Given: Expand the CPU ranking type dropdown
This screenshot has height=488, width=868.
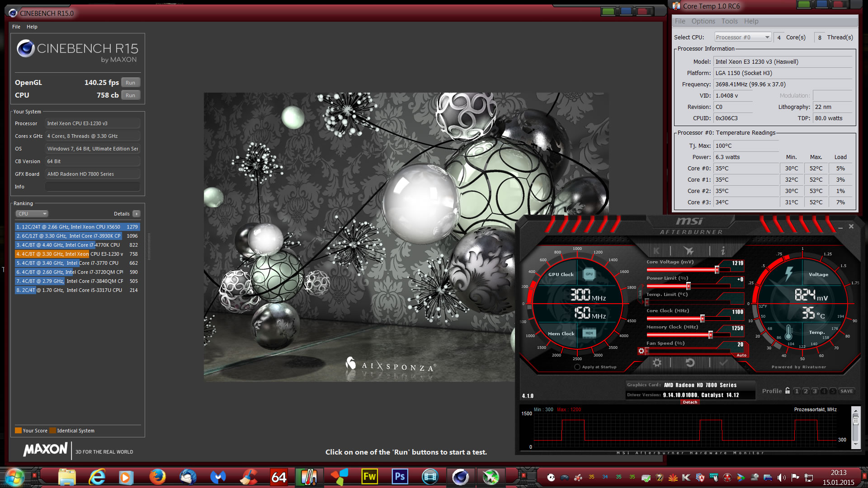Looking at the screenshot, I should pyautogui.click(x=32, y=214).
